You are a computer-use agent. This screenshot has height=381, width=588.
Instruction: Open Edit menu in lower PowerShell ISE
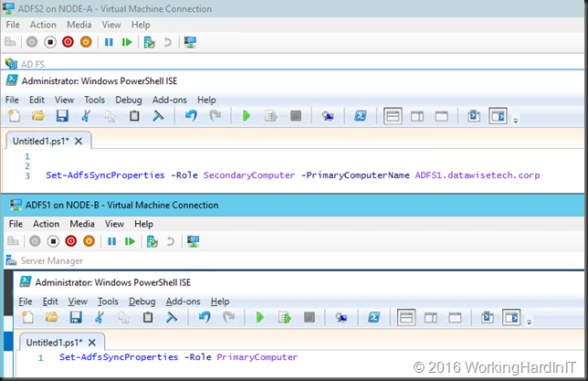[50, 302]
